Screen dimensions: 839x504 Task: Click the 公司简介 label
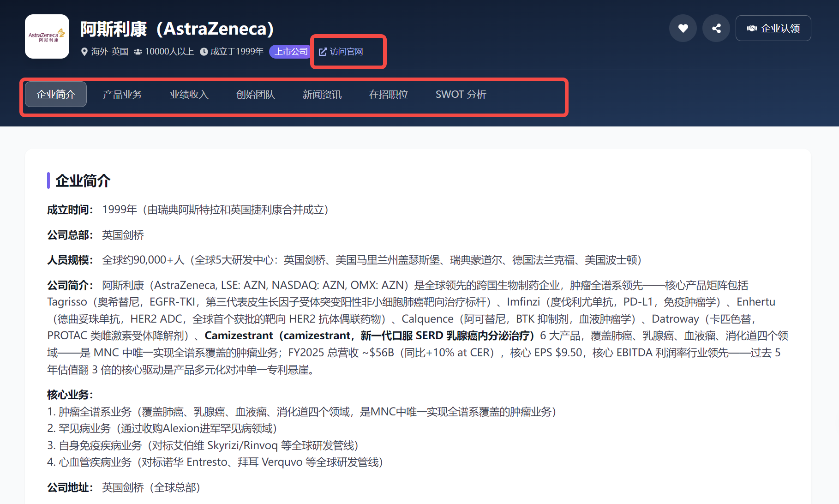(70, 286)
